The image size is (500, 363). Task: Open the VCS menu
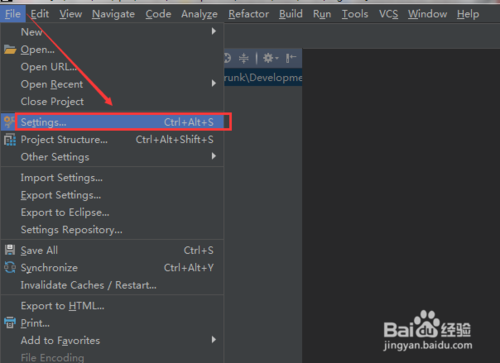pyautogui.click(x=388, y=14)
